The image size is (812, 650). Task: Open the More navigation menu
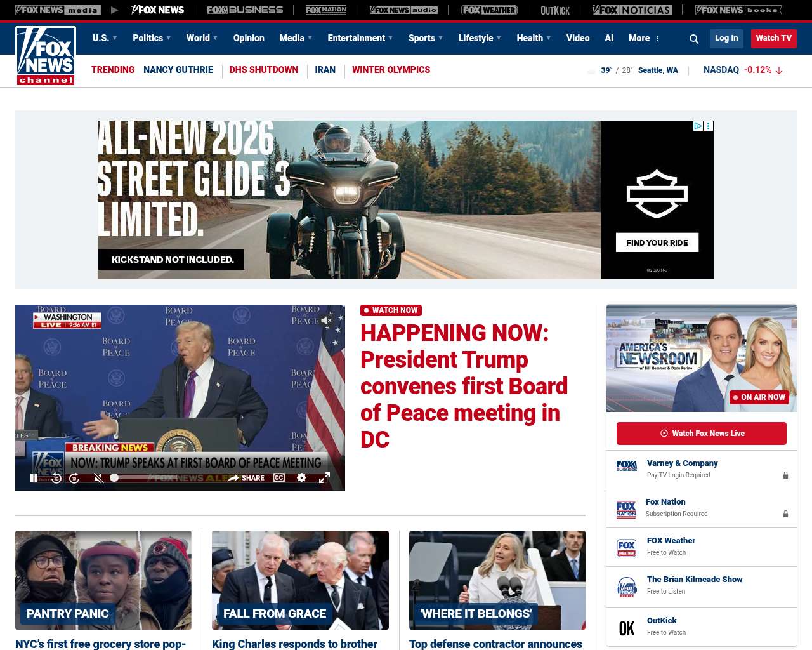click(x=644, y=38)
